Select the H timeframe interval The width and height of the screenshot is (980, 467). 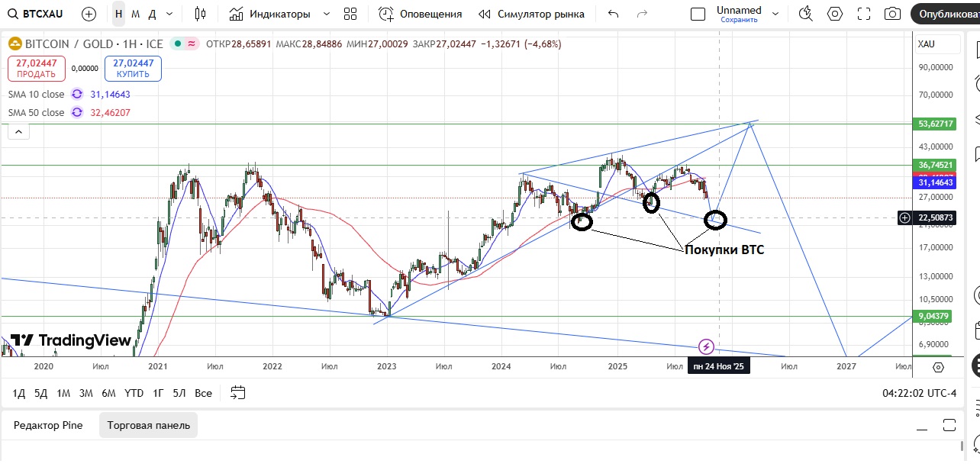click(118, 14)
